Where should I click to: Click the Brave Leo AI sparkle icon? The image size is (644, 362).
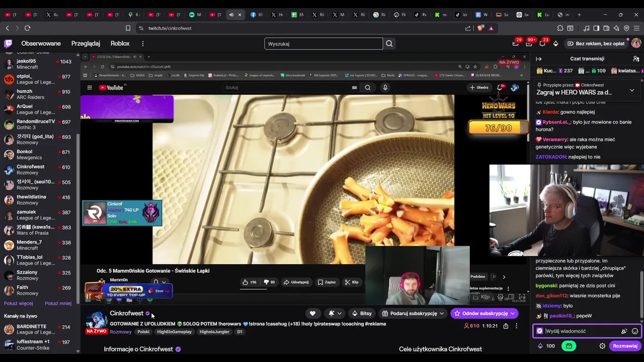616,28
